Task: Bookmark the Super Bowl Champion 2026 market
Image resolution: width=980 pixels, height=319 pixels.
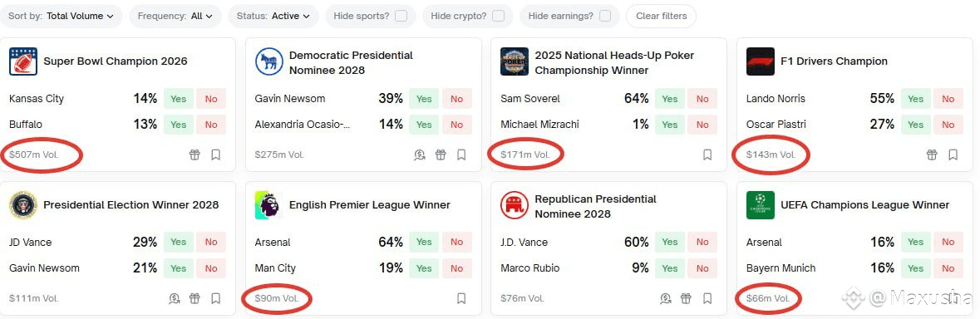Action: click(x=215, y=155)
